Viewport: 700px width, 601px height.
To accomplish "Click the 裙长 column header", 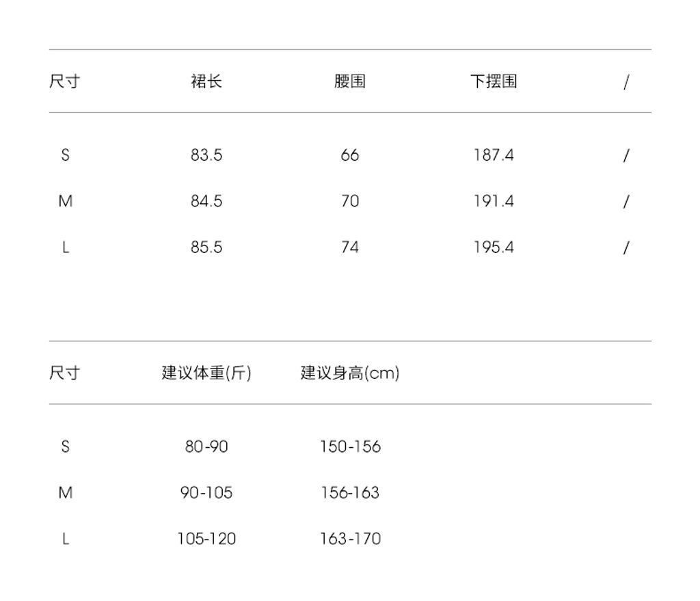I will click(x=206, y=82).
